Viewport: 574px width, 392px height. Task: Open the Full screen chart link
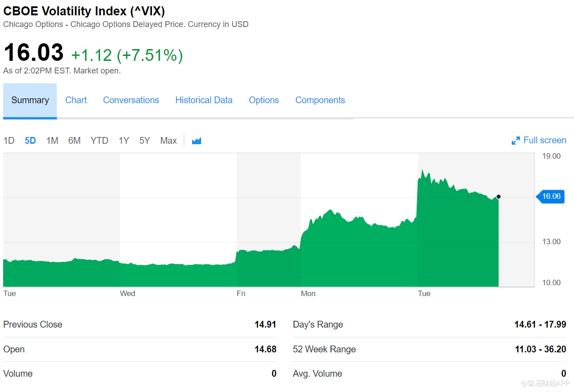click(544, 140)
